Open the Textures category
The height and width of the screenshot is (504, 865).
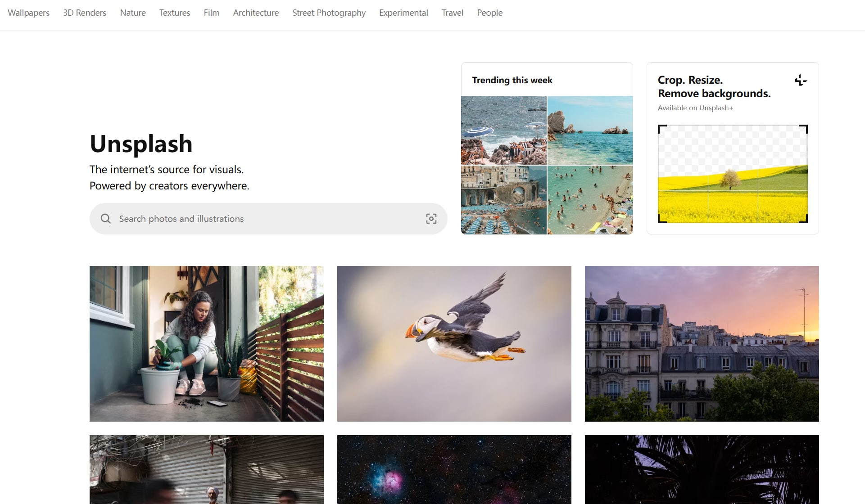[175, 13]
